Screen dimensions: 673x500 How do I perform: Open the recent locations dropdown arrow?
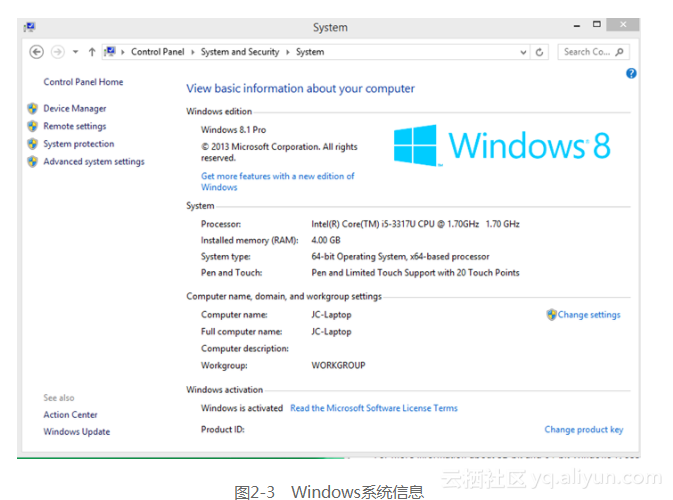point(76,52)
